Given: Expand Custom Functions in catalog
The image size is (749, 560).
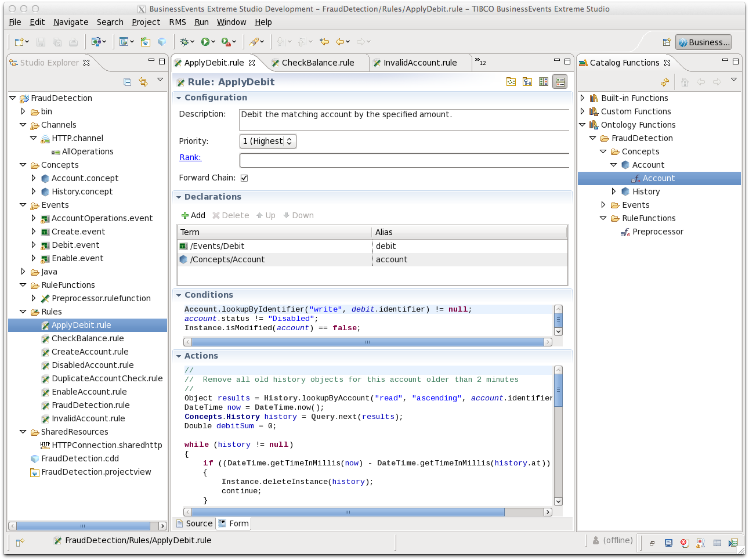Looking at the screenshot, I should pyautogui.click(x=582, y=111).
